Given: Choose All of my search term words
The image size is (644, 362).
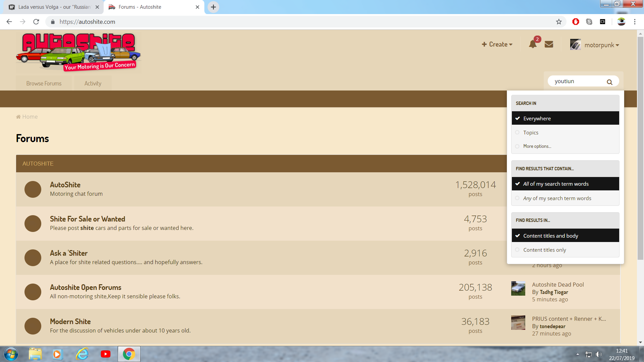Looking at the screenshot, I should 565,184.
